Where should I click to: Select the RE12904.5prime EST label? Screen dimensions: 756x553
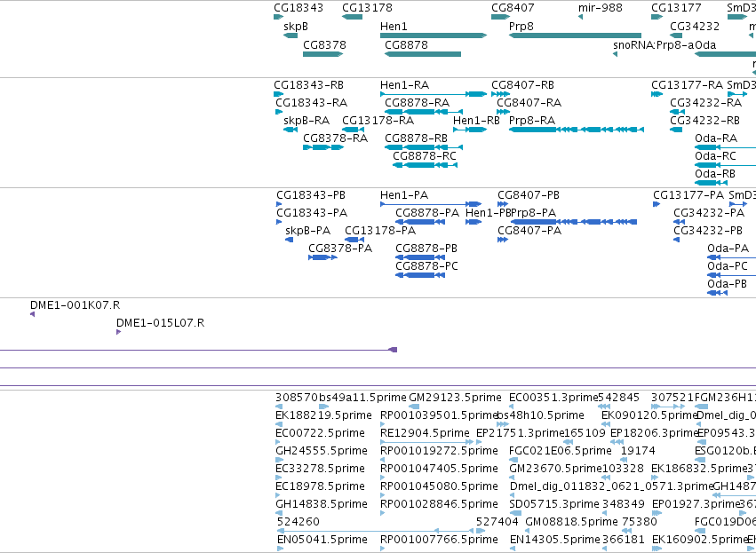[425, 433]
